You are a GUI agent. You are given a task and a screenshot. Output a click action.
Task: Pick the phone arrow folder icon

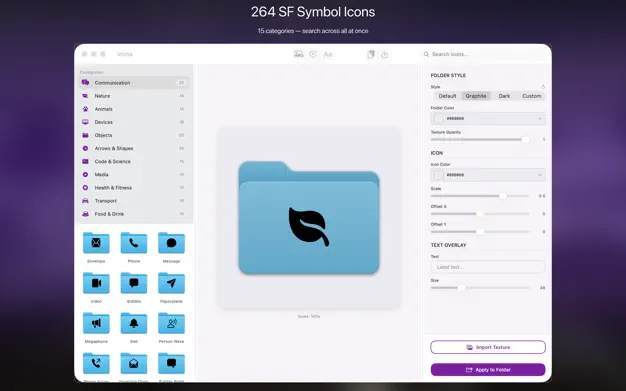point(96,363)
